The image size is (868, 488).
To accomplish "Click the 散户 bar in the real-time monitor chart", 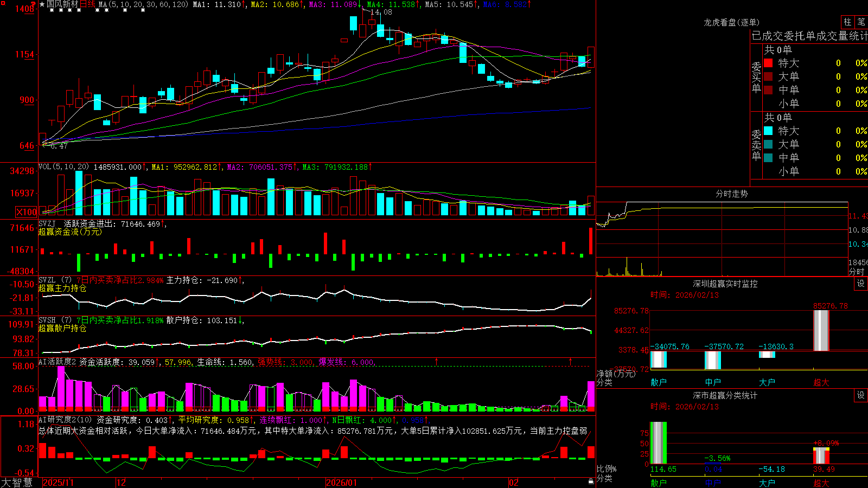I will [x=659, y=359].
